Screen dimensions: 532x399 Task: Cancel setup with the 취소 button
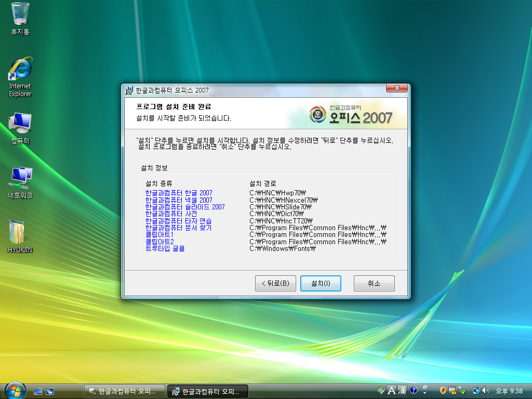(374, 283)
